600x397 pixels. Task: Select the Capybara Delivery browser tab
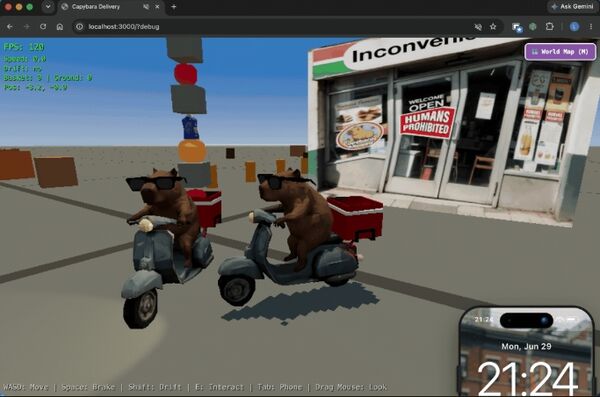[111, 7]
